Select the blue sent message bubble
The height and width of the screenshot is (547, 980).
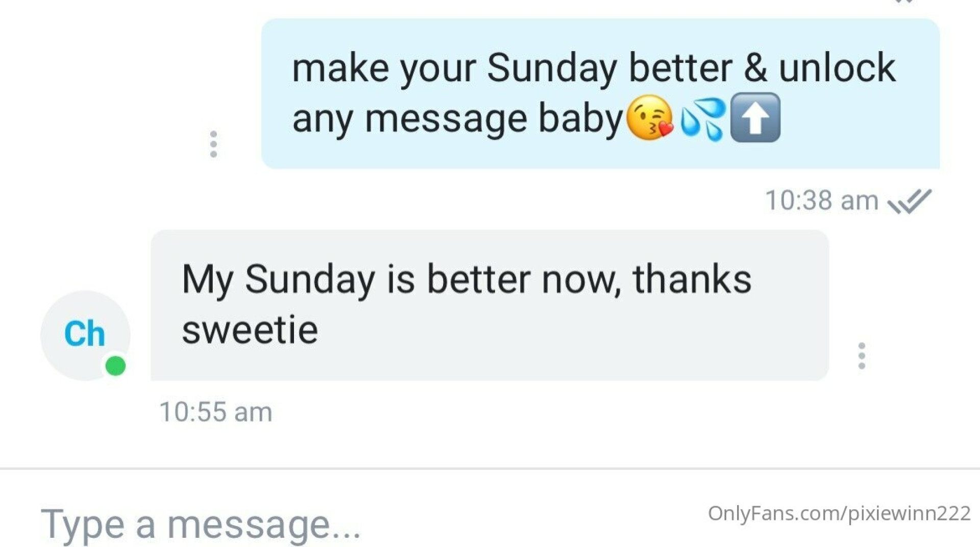tap(600, 94)
